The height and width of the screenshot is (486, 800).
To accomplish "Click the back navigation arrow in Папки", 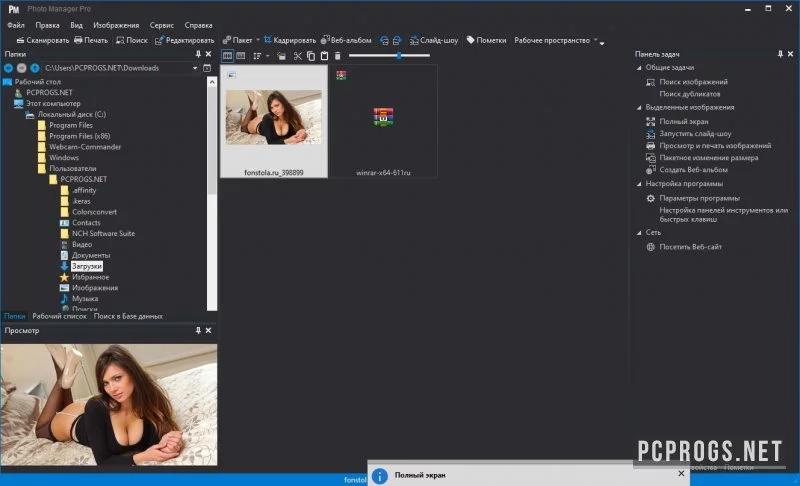I will (x=8, y=68).
